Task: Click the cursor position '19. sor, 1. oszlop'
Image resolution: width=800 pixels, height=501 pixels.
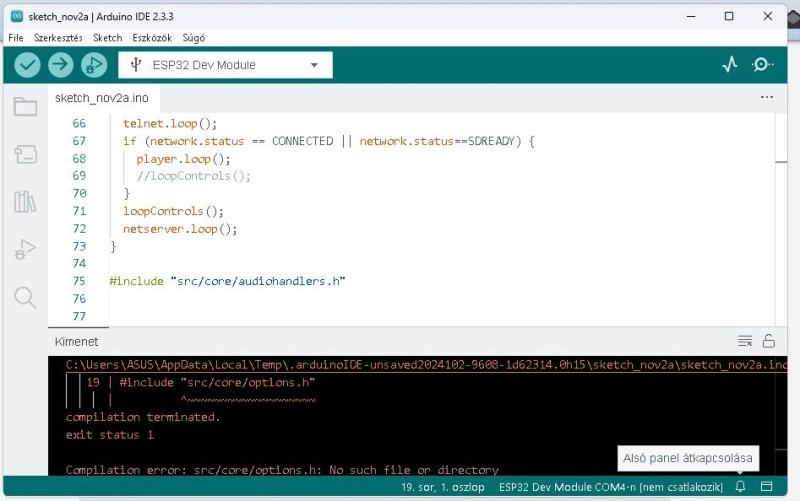Action: [x=443, y=487]
